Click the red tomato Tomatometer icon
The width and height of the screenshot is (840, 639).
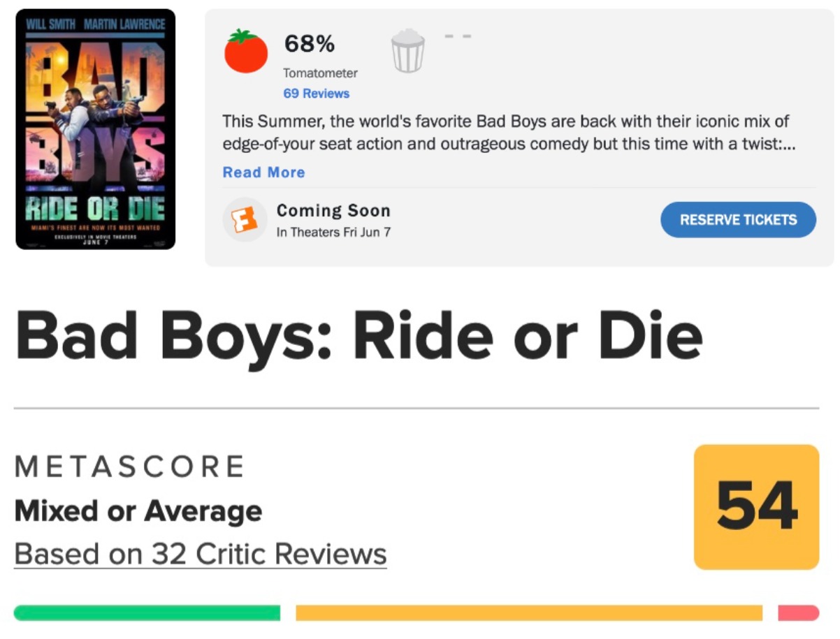coord(246,52)
